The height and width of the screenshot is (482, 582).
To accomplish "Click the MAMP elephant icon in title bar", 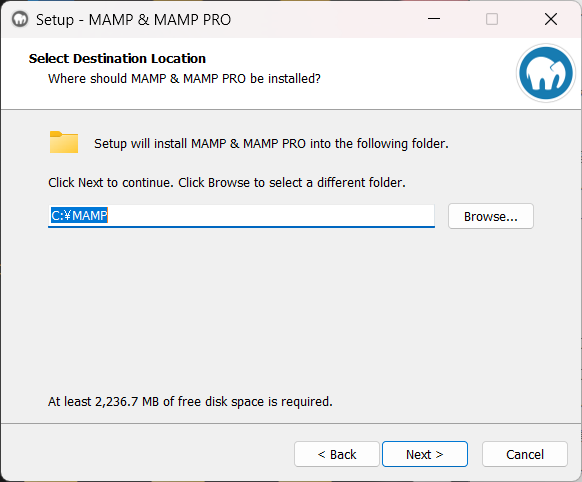I will (20, 19).
